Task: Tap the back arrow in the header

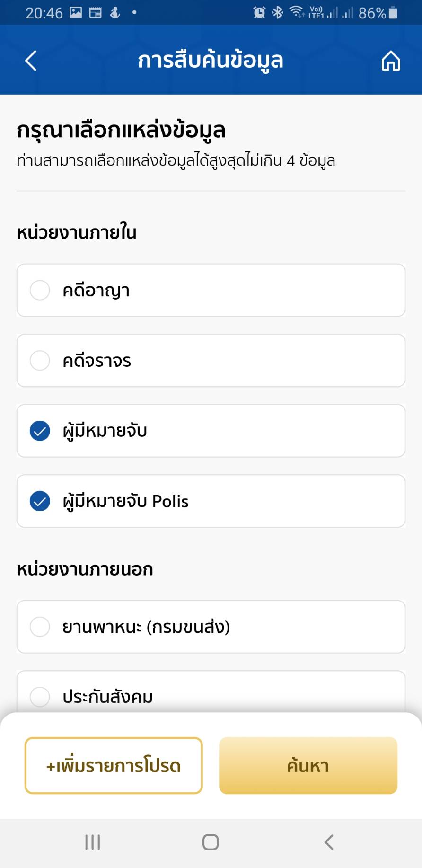Action: click(x=31, y=61)
